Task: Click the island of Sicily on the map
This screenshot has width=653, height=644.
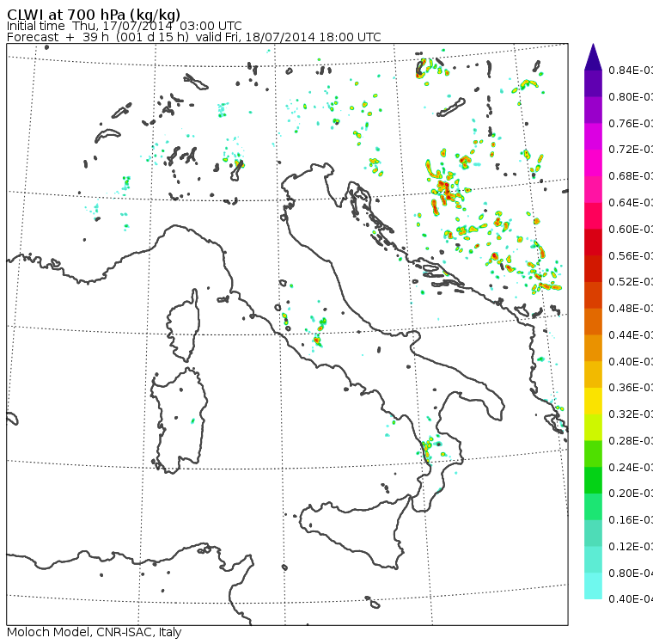Action: click(354, 531)
